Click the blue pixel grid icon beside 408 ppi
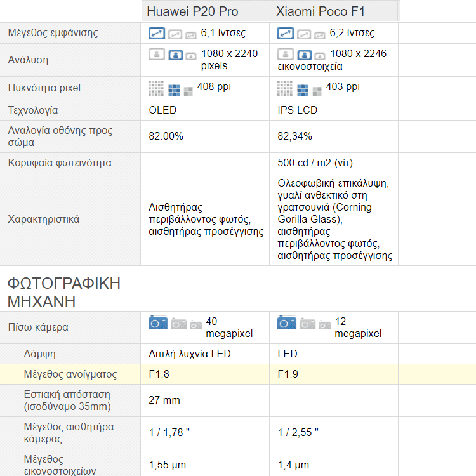 pos(174,90)
